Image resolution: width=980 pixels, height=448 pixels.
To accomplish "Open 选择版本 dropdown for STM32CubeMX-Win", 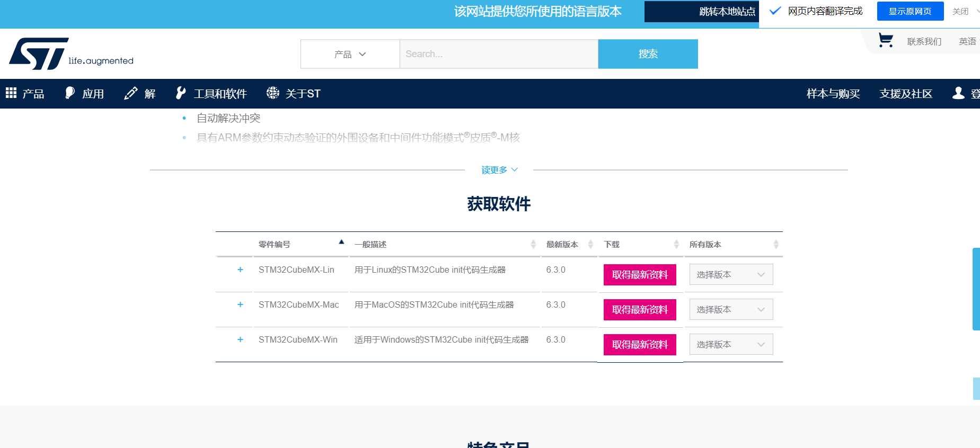I will pyautogui.click(x=731, y=344).
